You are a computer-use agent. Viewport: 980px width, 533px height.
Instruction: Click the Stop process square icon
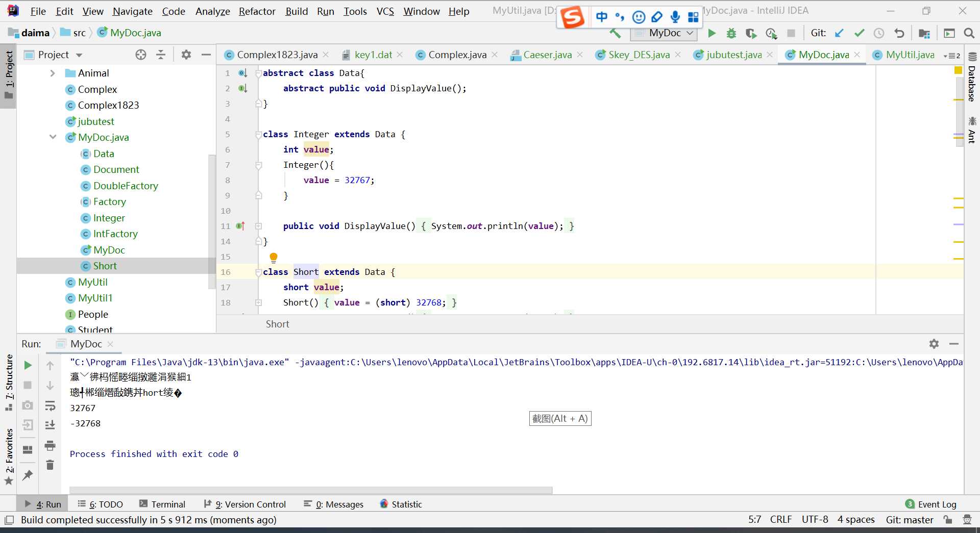click(x=791, y=33)
